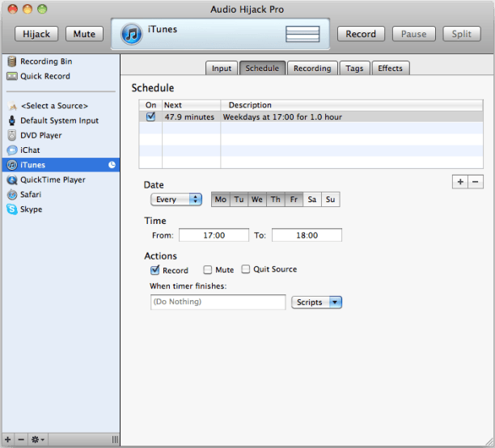
Task: Switch to the Tags tab
Action: [x=354, y=68]
